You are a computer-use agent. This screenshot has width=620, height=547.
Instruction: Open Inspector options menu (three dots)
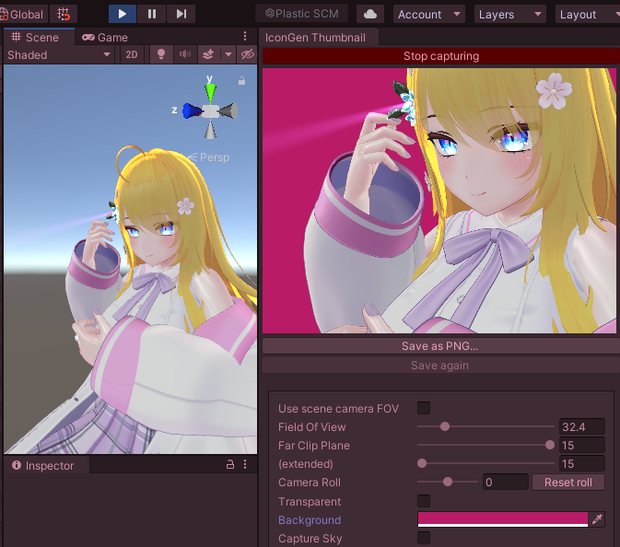click(245, 464)
